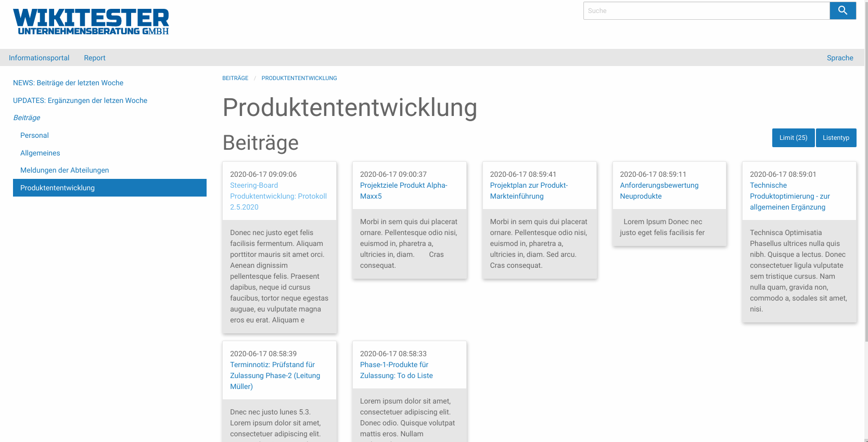Go to Meldungen der Abteilungen
Screen dimensions: 868x442
point(65,170)
